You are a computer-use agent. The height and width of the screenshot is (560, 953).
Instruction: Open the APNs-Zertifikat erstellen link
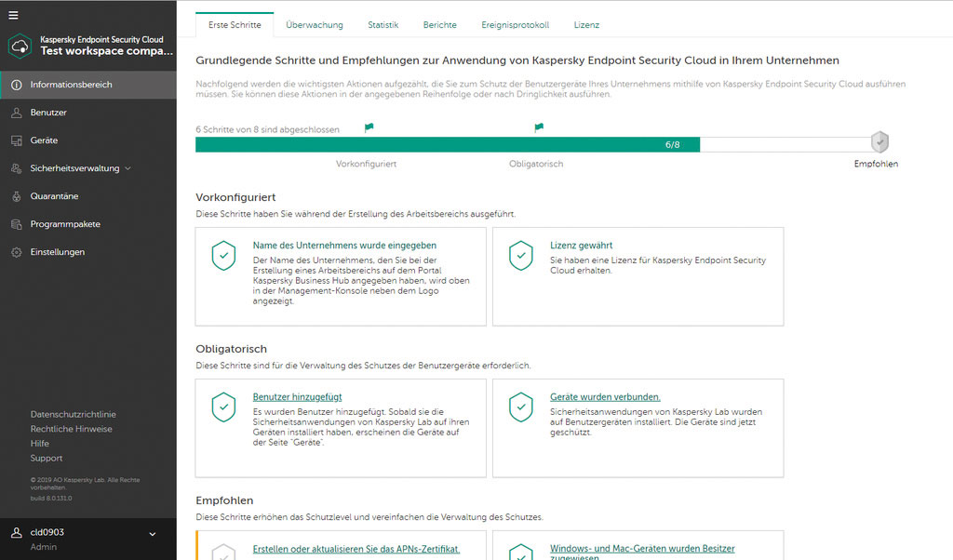click(x=356, y=549)
